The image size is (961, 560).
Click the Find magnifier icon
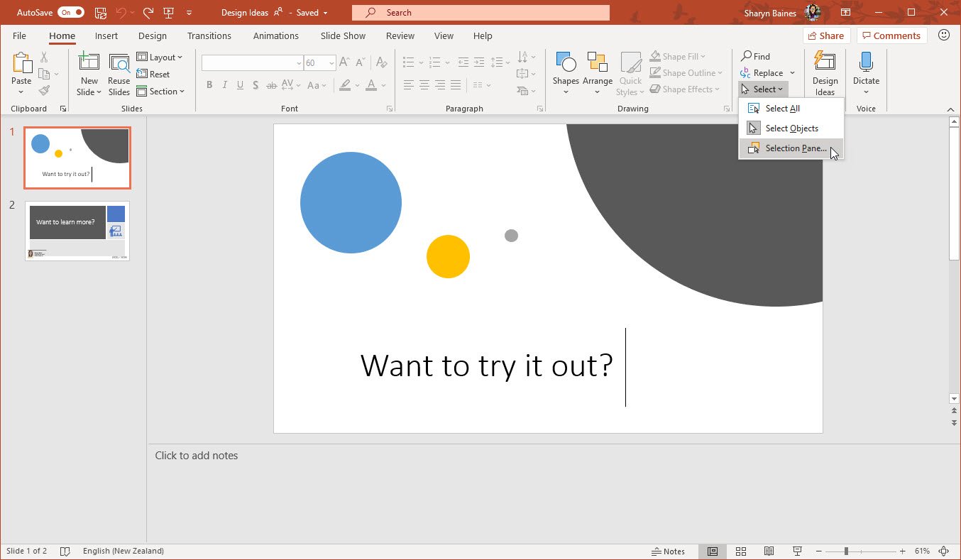(x=747, y=56)
